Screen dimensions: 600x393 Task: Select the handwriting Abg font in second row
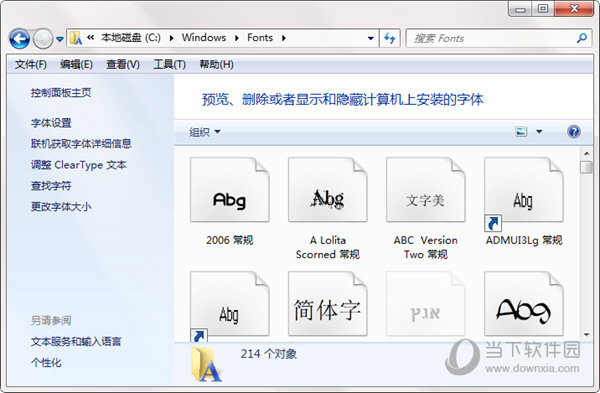[x=523, y=304]
